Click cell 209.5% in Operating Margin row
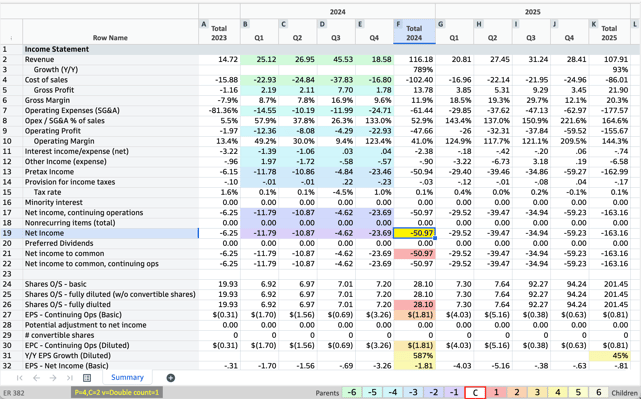This screenshot has height=399, width=641. 569,141
